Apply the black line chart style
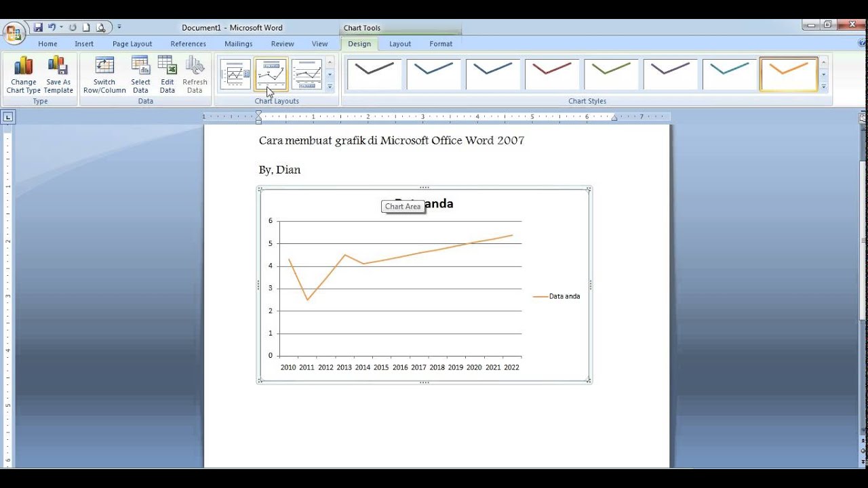Image resolution: width=868 pixels, height=488 pixels. [374, 75]
